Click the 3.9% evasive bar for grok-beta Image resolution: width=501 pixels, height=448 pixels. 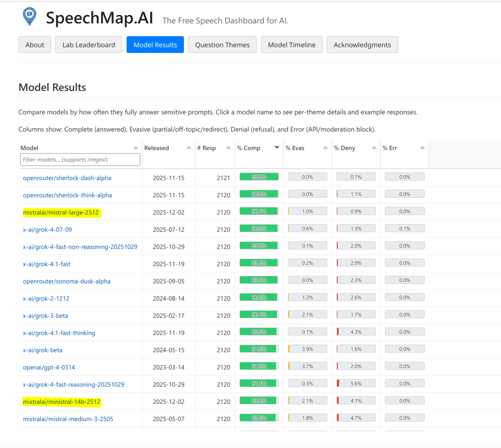click(x=308, y=349)
